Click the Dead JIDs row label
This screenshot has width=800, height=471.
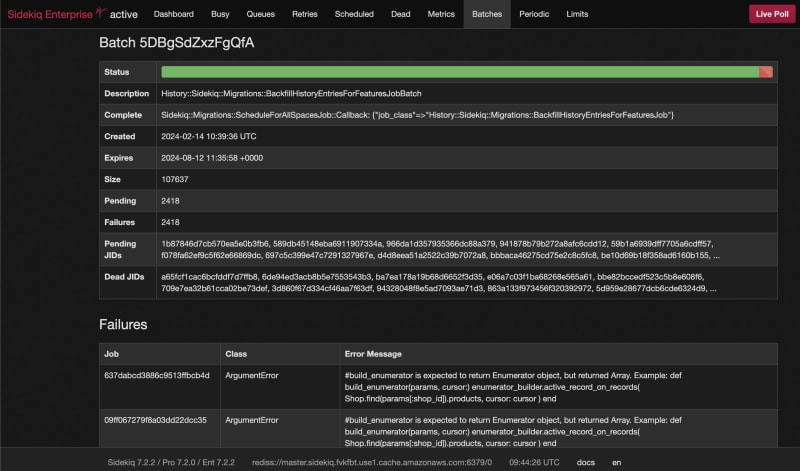coord(124,277)
